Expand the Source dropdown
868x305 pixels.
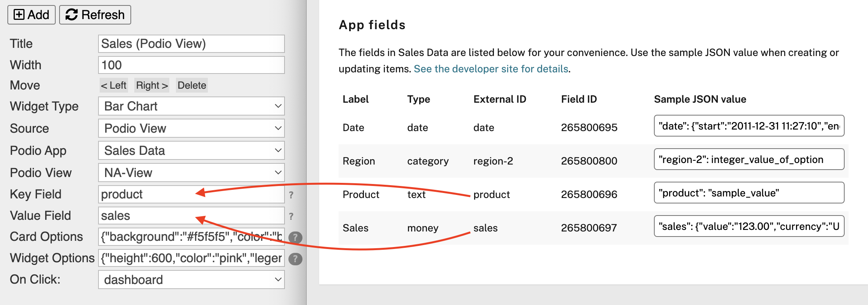coord(191,128)
